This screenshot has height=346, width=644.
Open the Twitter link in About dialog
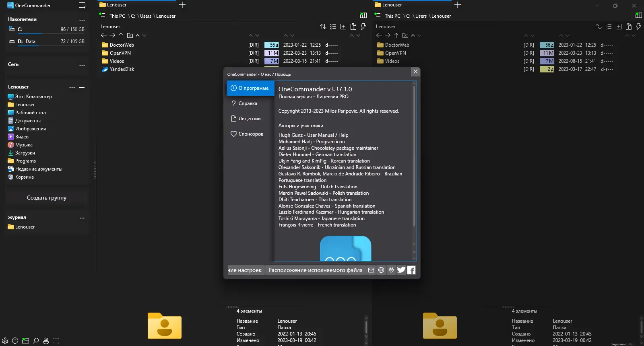(x=401, y=270)
